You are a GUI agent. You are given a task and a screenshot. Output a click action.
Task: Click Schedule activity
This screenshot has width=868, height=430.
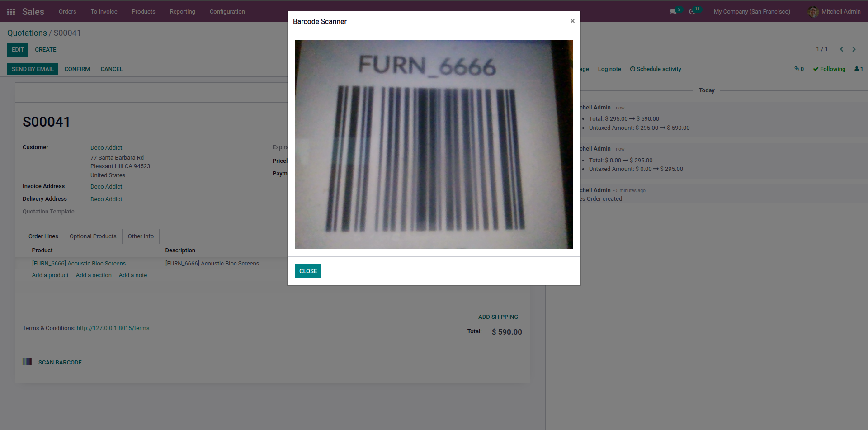(x=656, y=69)
